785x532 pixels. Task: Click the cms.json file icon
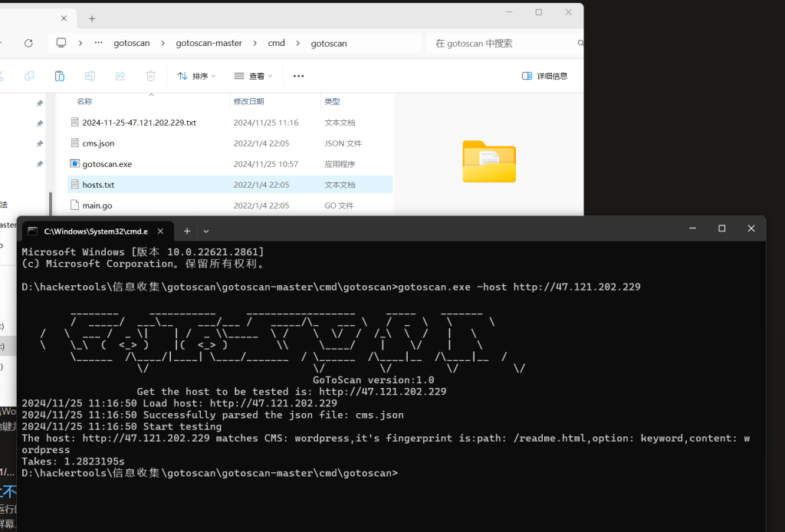(74, 143)
